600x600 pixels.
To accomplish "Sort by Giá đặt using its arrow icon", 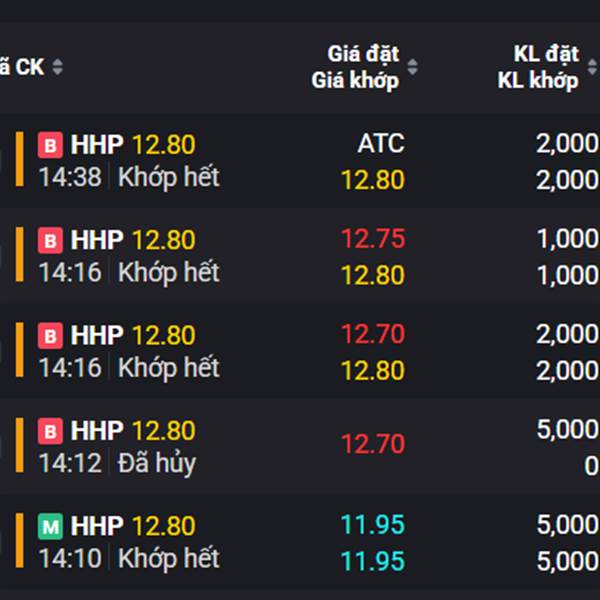I will click(412, 67).
